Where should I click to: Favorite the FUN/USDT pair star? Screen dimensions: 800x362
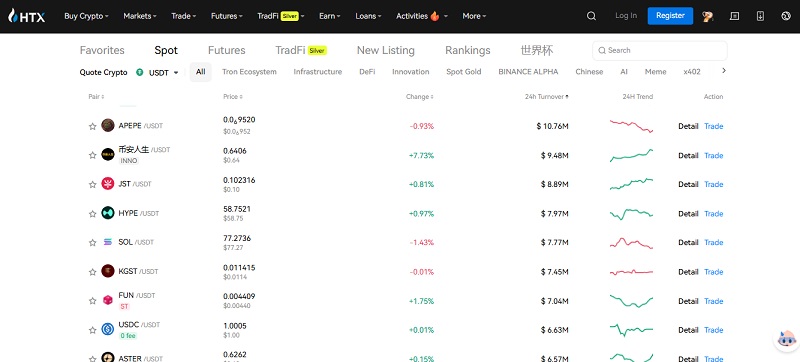pos(92,301)
